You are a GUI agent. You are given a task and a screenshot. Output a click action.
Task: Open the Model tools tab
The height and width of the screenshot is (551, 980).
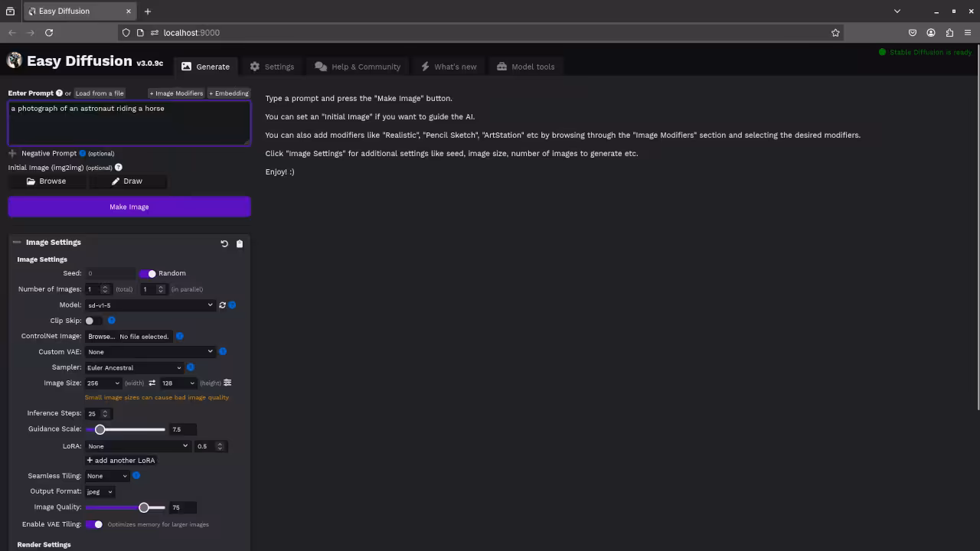pyautogui.click(x=525, y=67)
